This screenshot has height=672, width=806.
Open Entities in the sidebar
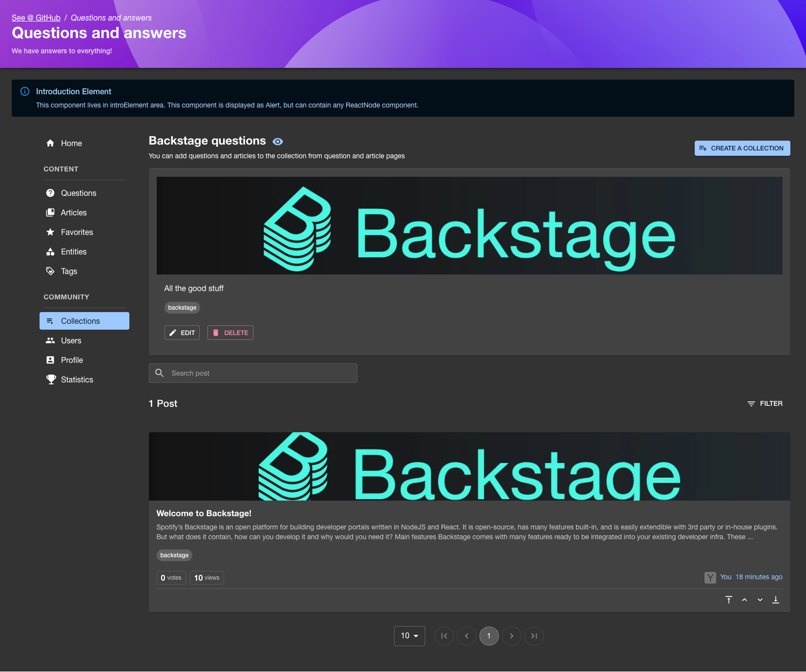tap(84, 252)
